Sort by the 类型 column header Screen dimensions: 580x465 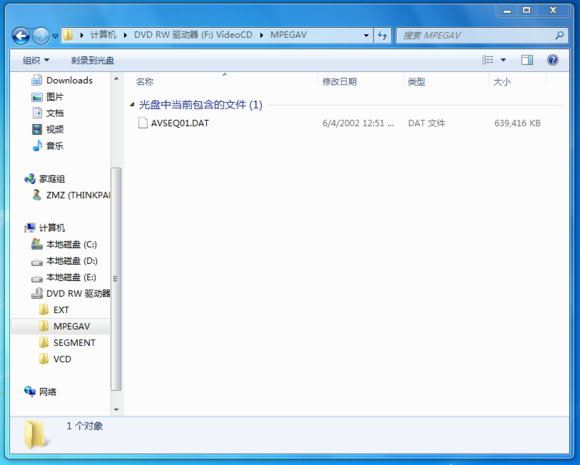[446, 81]
